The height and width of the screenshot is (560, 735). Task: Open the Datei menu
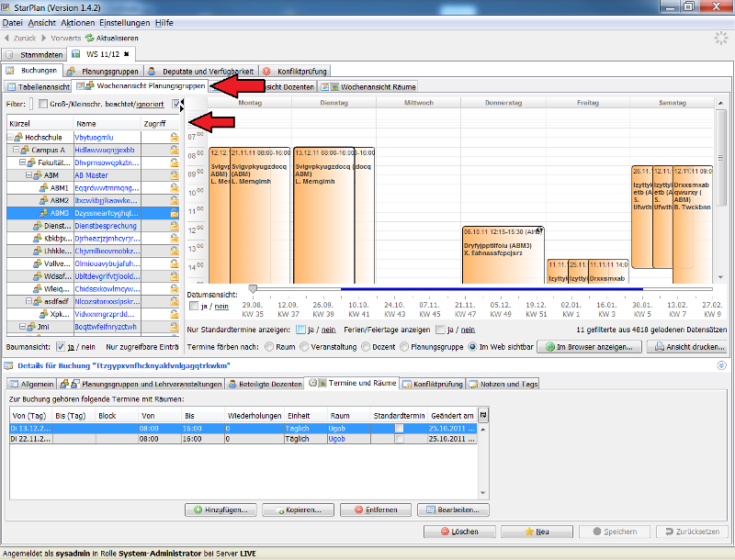tap(12, 22)
